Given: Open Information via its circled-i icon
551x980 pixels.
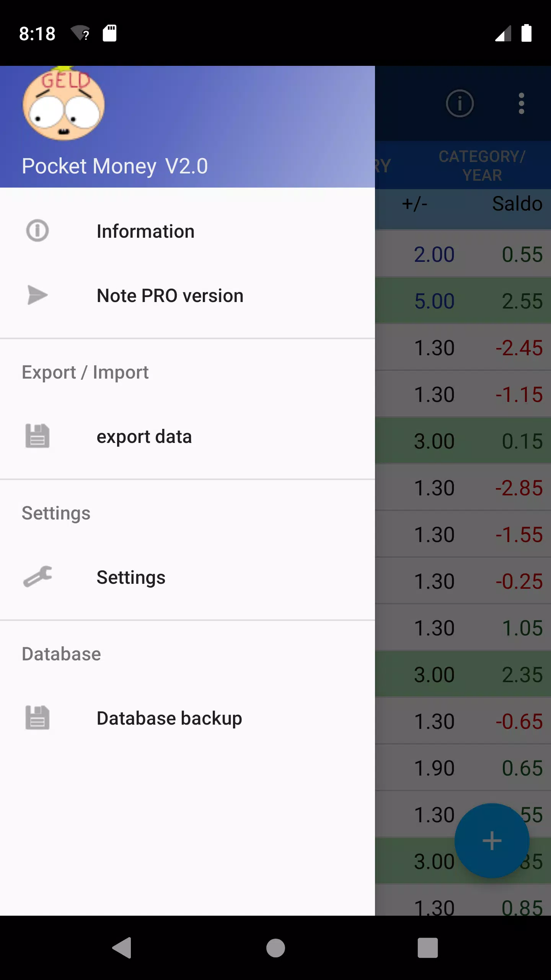Looking at the screenshot, I should click(37, 231).
